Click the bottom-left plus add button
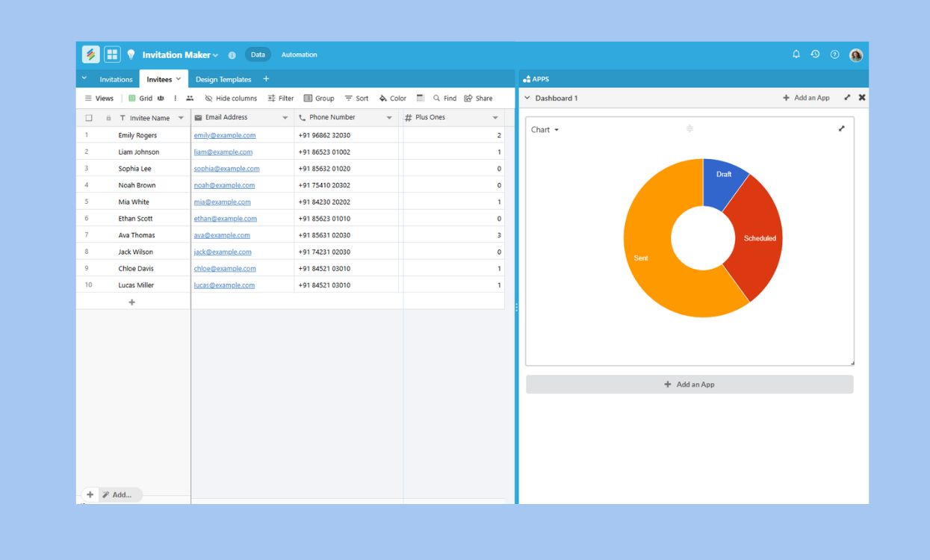 90,494
